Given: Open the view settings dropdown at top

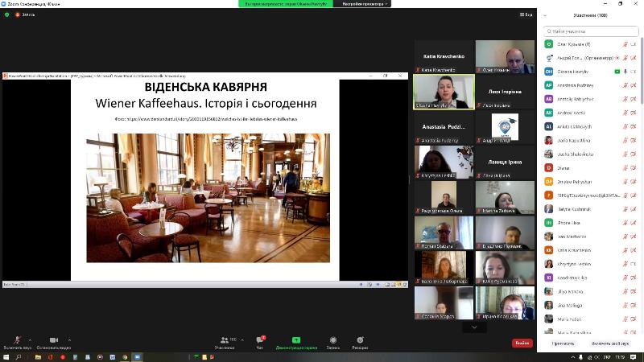Looking at the screenshot, I should coord(365,4).
